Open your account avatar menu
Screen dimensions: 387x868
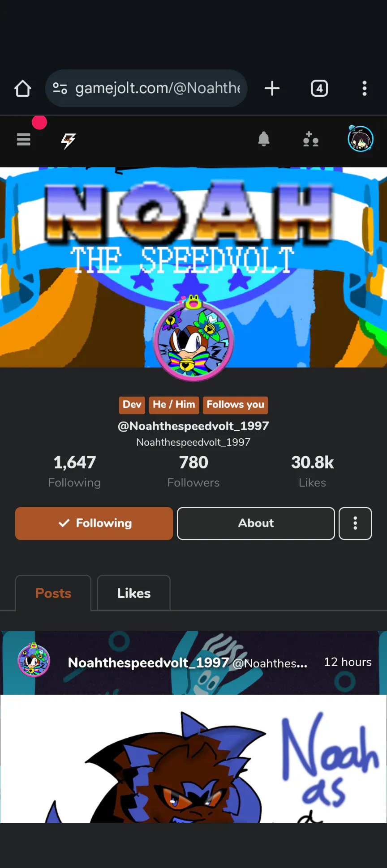click(x=361, y=139)
